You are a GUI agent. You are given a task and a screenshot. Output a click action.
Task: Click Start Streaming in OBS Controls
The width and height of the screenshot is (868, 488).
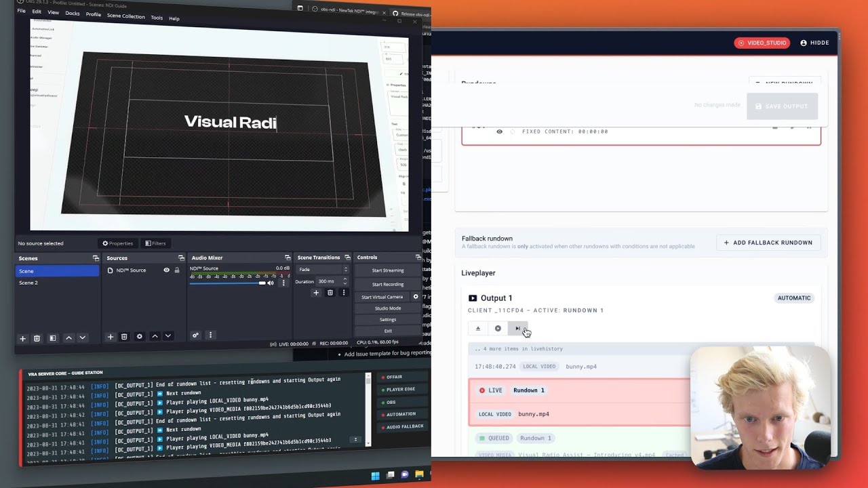point(388,270)
